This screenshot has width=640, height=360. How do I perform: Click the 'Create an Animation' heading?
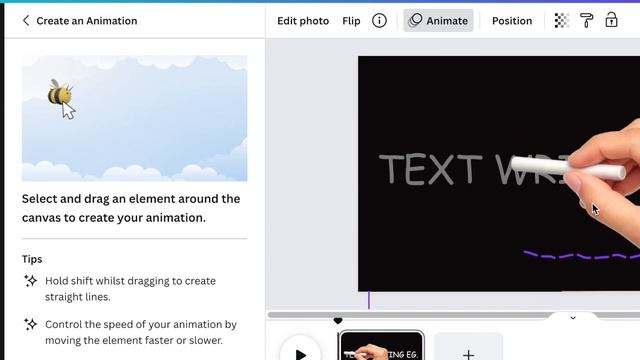click(87, 21)
